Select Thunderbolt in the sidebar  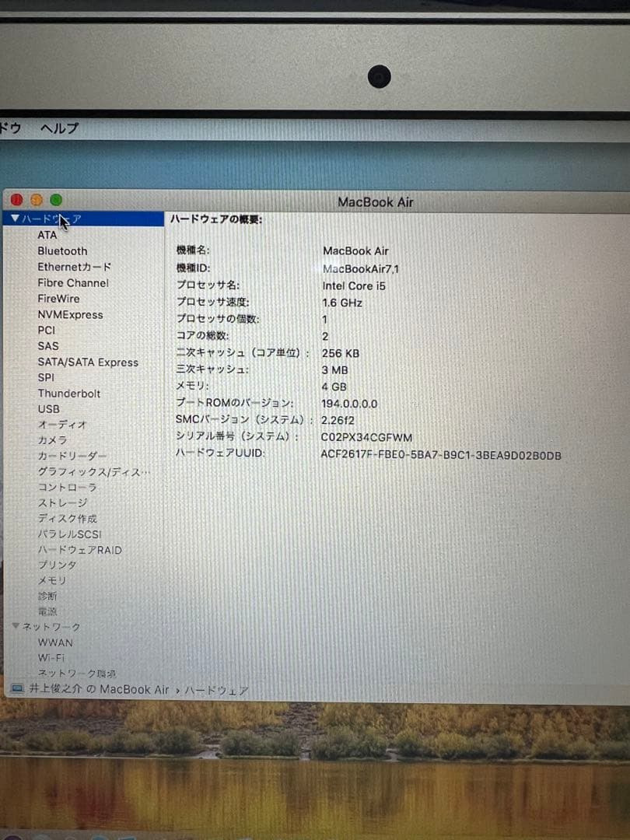(x=68, y=394)
